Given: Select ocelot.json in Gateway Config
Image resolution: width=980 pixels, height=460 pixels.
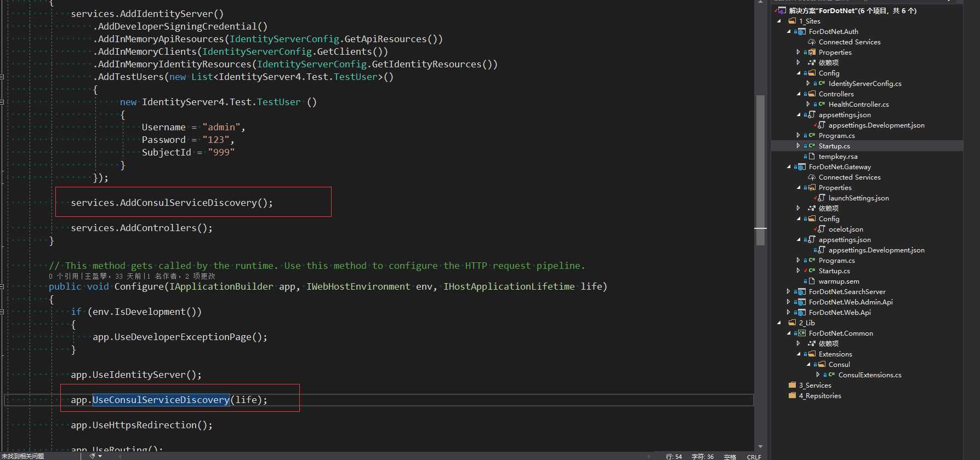Looking at the screenshot, I should 846,229.
